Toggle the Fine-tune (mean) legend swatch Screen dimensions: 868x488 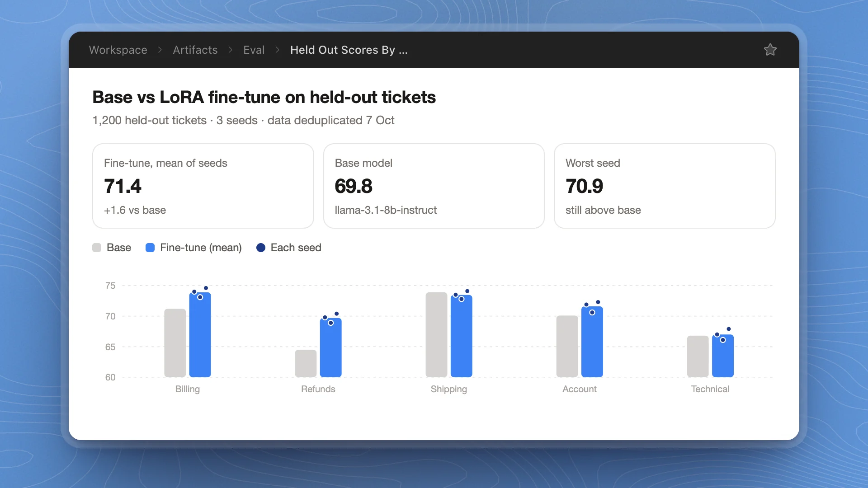pyautogui.click(x=150, y=248)
